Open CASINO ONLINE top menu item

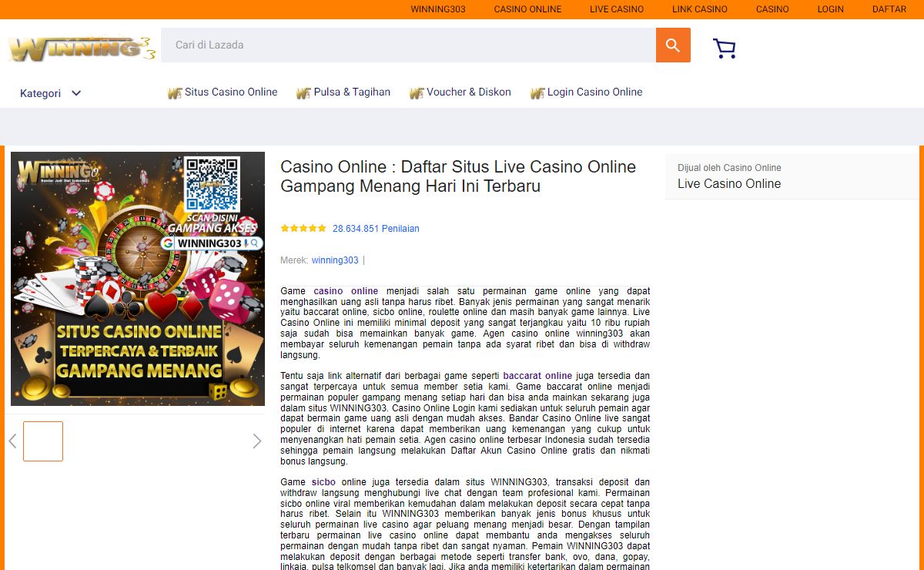coord(527,9)
